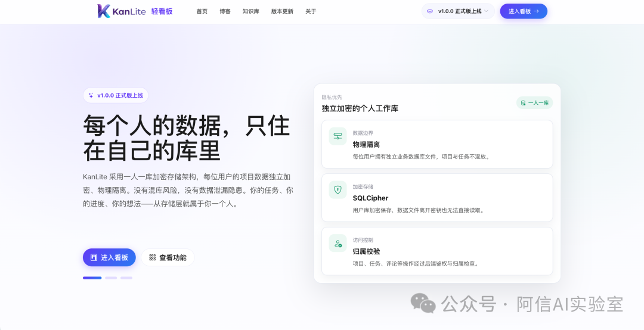Click the 轻看板 brand text
This screenshot has width=644, height=330.
[x=162, y=11]
